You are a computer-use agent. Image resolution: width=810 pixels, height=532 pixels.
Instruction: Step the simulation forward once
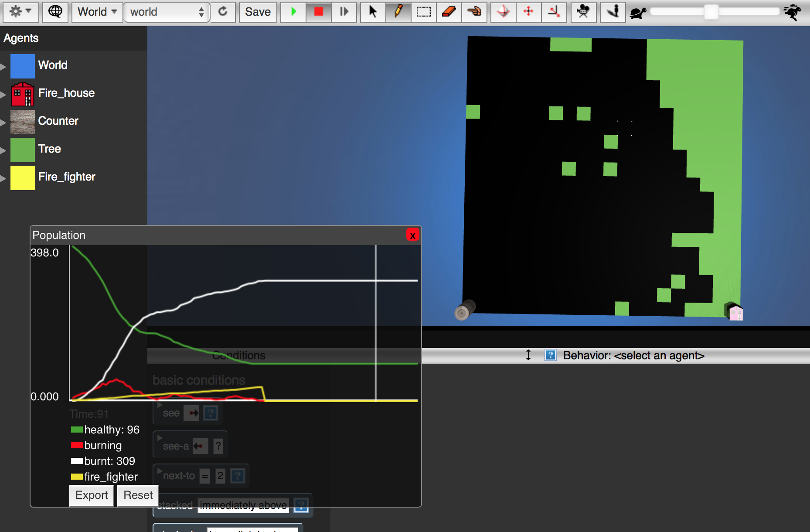coord(344,12)
